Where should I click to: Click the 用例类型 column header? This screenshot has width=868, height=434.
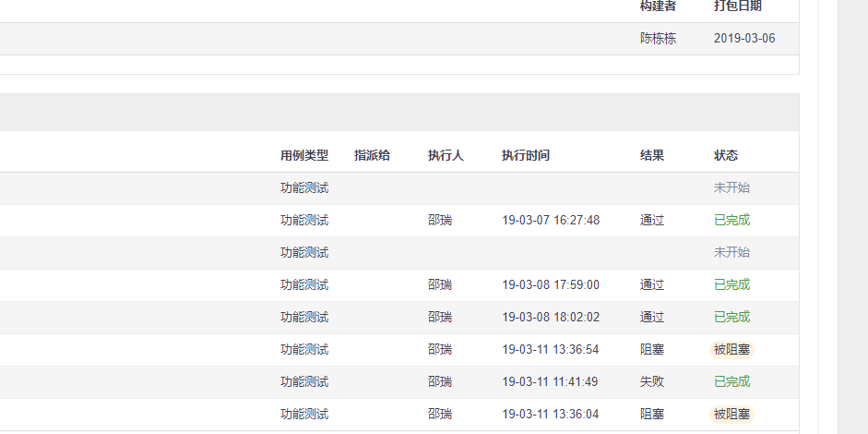click(x=304, y=155)
